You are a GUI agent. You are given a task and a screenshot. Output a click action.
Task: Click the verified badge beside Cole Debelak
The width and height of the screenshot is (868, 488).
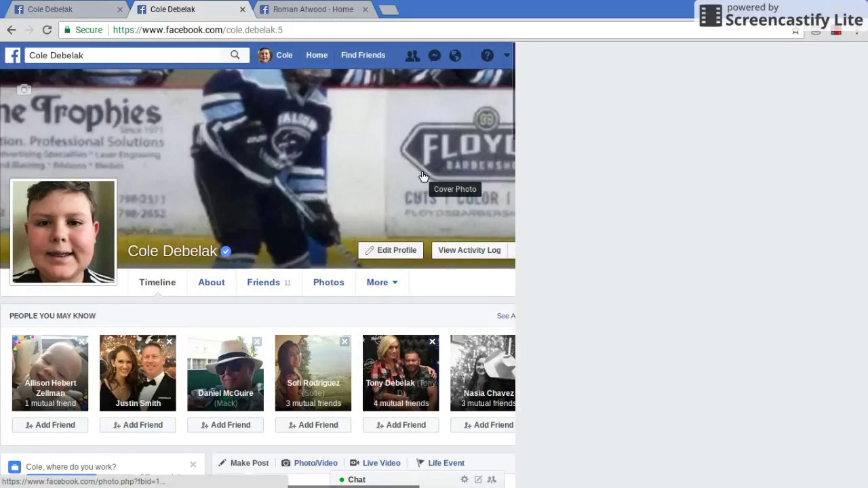click(x=226, y=251)
